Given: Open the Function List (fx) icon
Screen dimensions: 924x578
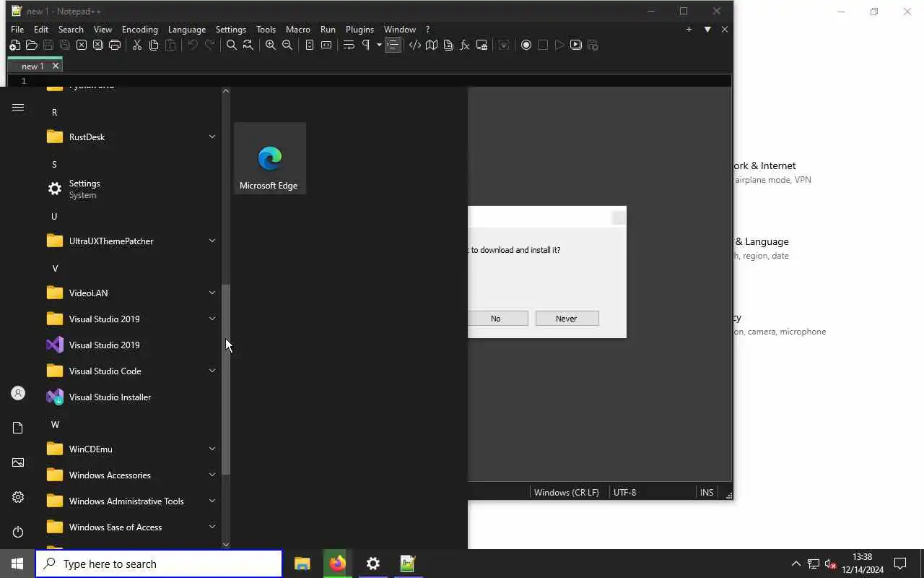Looking at the screenshot, I should [x=465, y=45].
